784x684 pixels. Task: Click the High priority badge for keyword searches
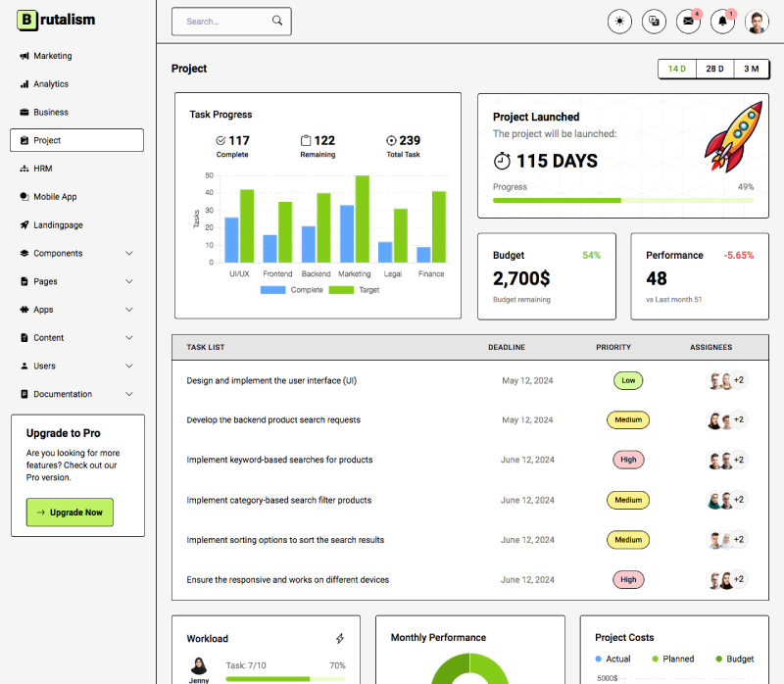pos(628,460)
